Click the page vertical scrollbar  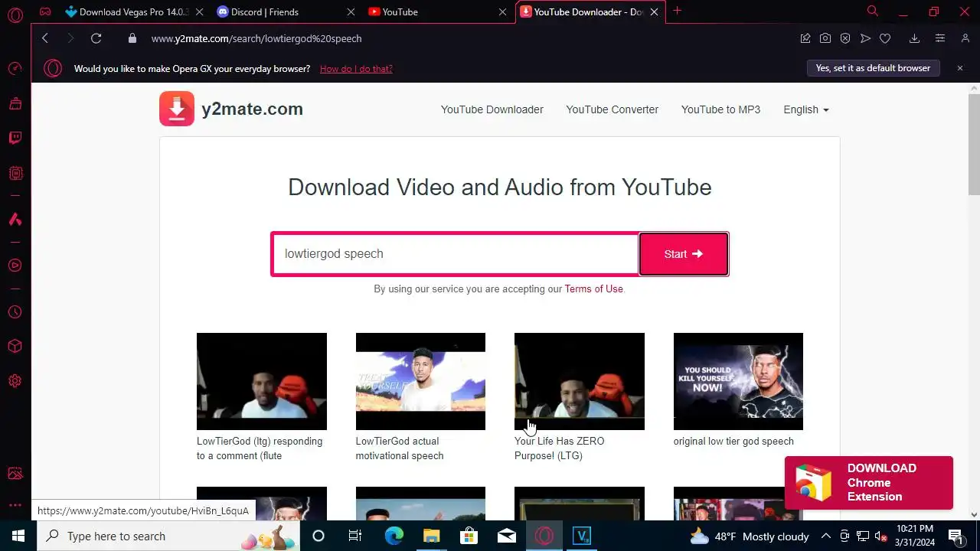974,145
